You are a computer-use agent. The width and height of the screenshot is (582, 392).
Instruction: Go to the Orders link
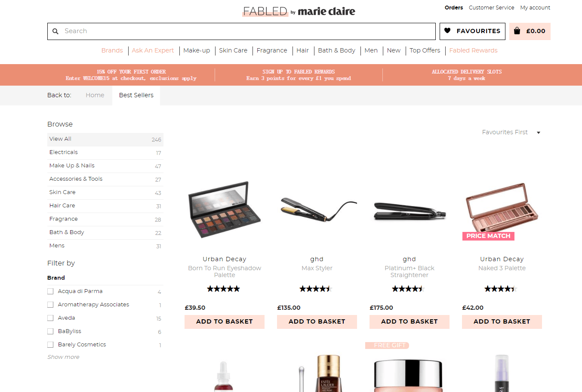454,8
